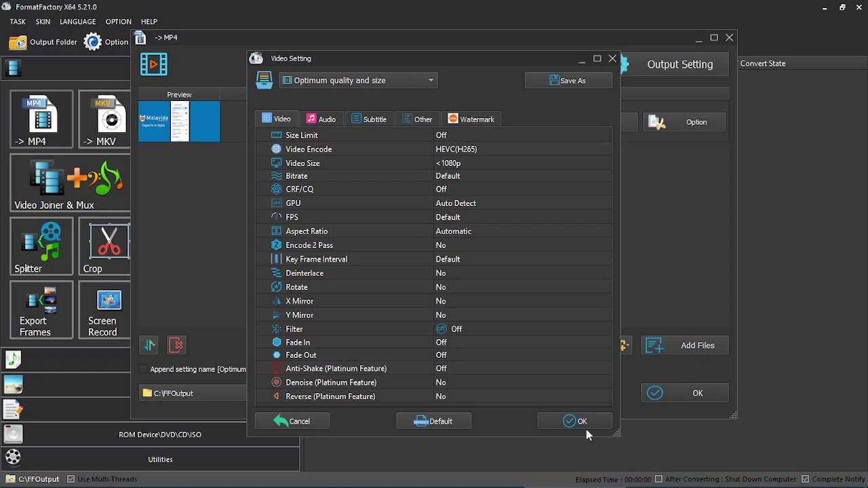
Task: Click the blue arrows icon in MP4 window
Action: click(x=149, y=345)
